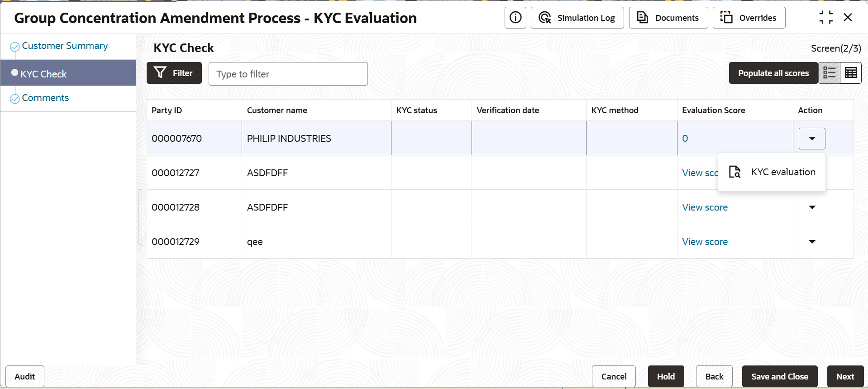The image size is (868, 389).
Task: Select the KYC Check step
Action: [x=68, y=73]
